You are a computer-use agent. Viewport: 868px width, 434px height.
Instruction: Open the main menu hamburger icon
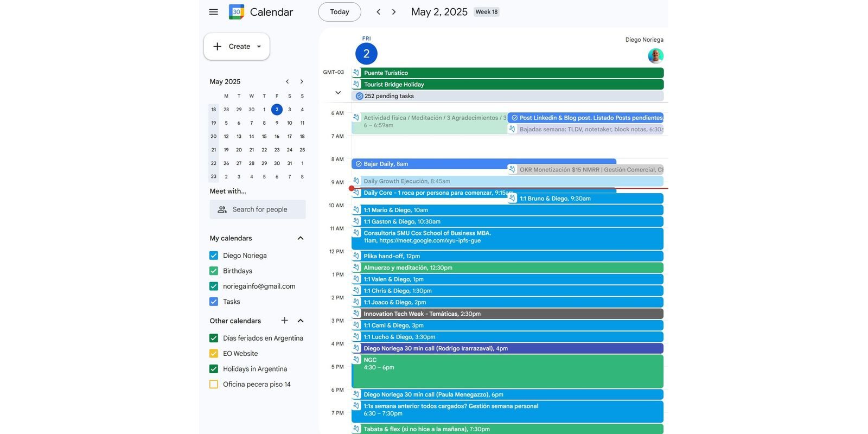(213, 12)
